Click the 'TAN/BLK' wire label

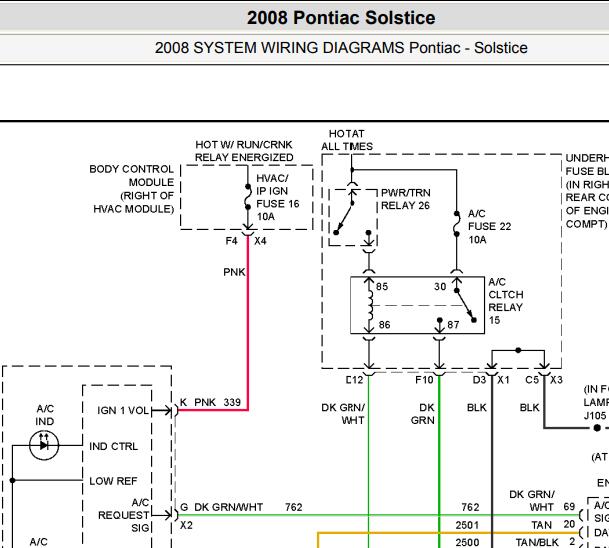click(x=537, y=542)
